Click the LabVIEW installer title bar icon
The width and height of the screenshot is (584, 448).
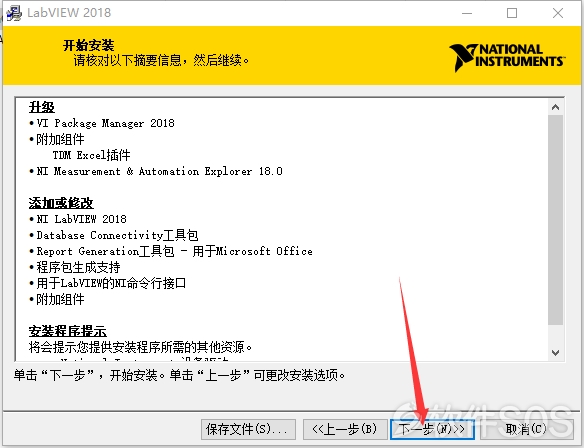[x=14, y=13]
